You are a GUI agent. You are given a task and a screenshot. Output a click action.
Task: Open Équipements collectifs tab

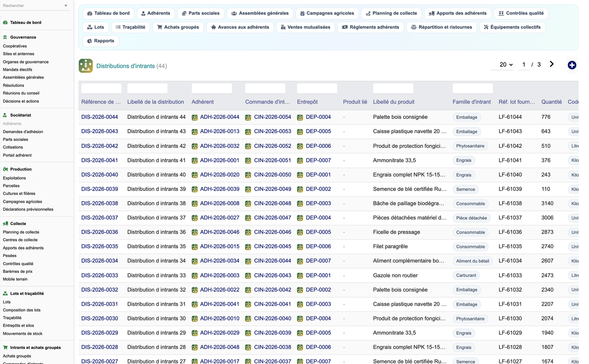pyautogui.click(x=512, y=27)
